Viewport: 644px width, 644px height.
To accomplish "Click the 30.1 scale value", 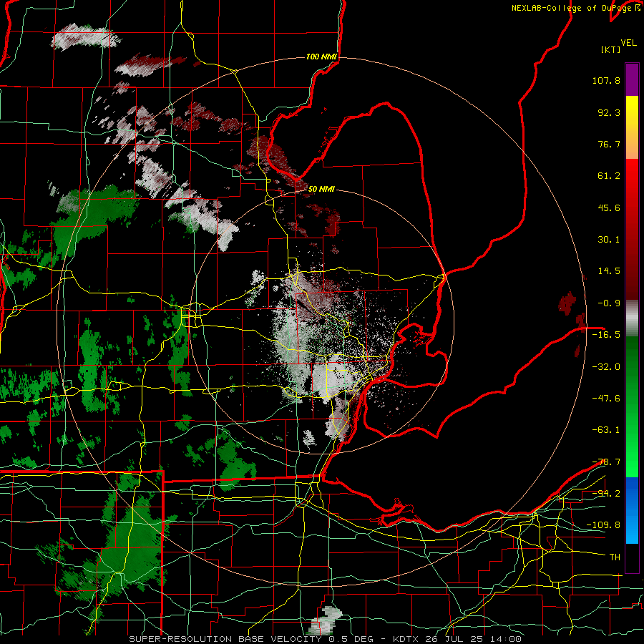I will pyautogui.click(x=609, y=240).
